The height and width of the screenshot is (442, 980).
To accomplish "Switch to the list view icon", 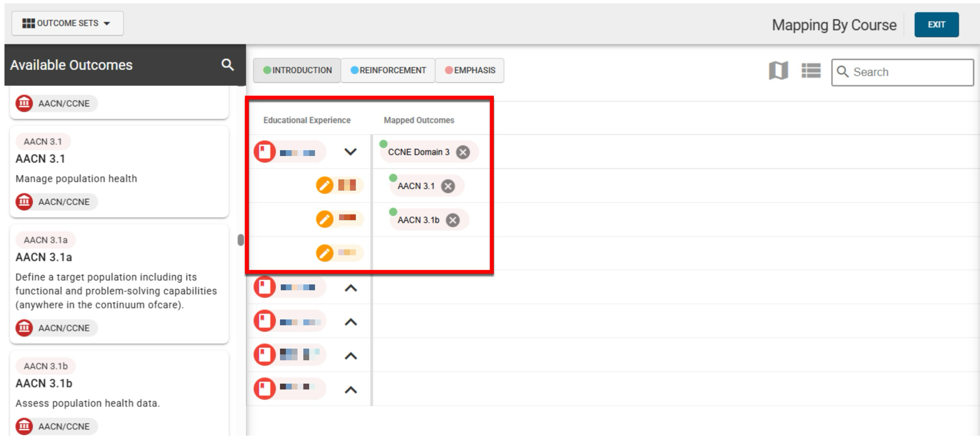I will [x=811, y=71].
